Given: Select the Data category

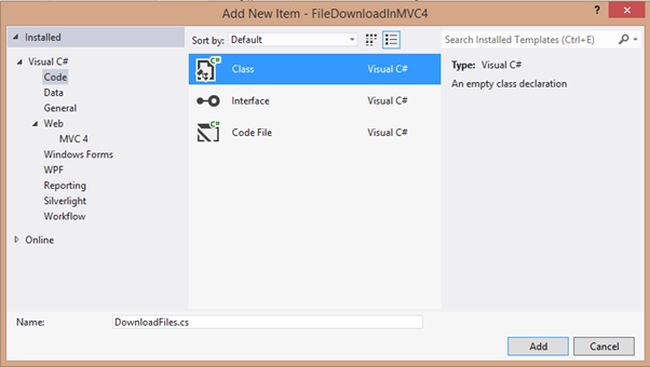Looking at the screenshot, I should [53, 92].
